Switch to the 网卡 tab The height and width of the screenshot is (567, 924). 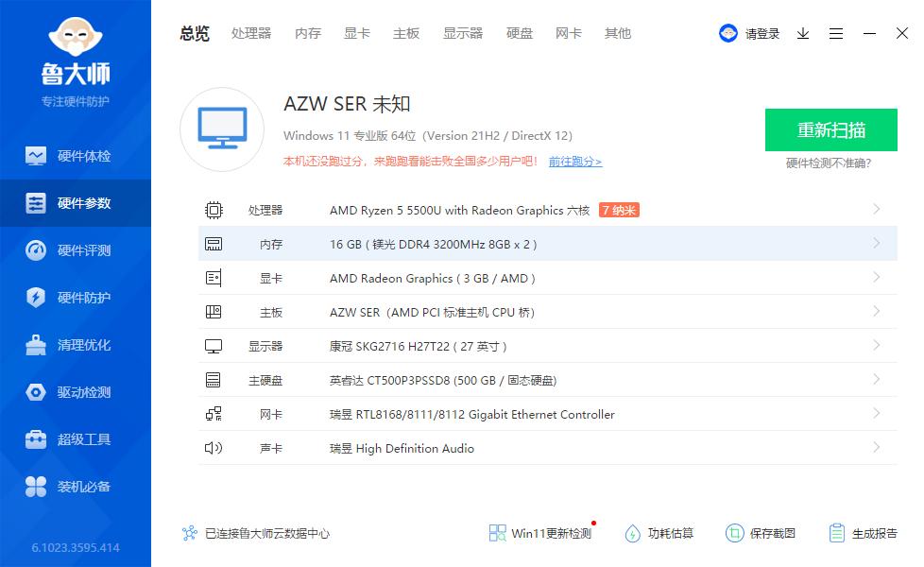point(568,33)
